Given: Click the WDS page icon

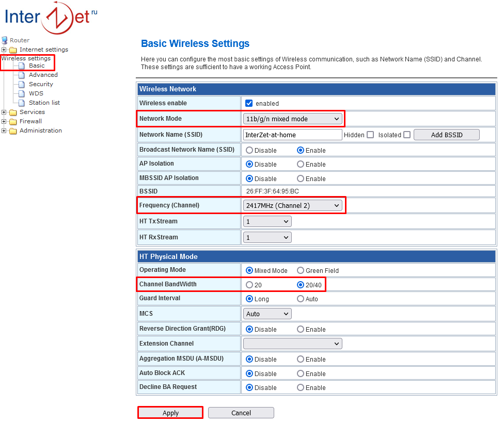Looking at the screenshot, I should click(x=21, y=94).
